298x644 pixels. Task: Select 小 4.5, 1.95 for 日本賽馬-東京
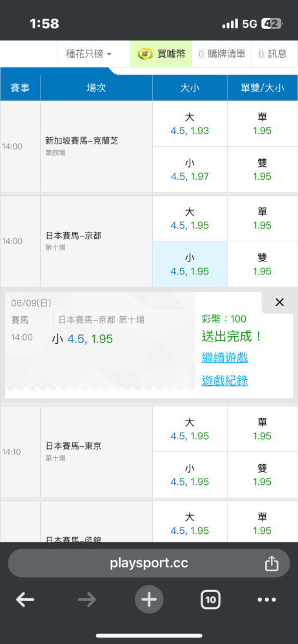(x=190, y=475)
